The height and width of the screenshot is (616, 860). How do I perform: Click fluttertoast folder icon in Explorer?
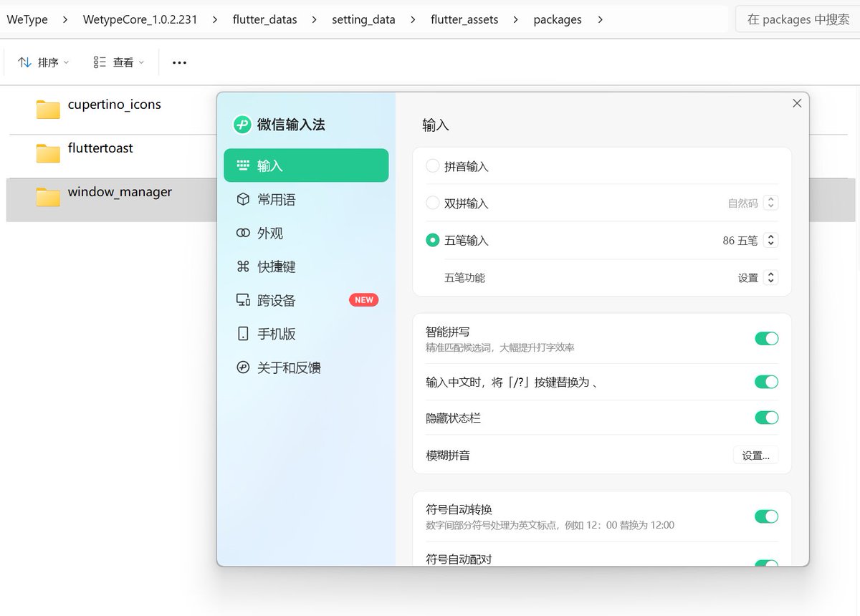coord(48,153)
